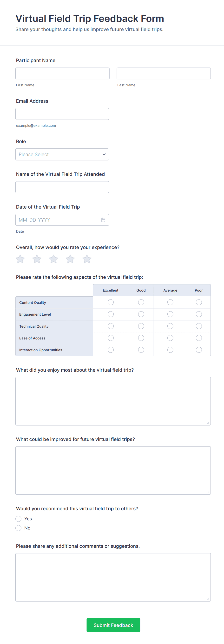Viewport: 224px width, 644px height.
Task: Choose No for recommending the trip
Action: 19,528
